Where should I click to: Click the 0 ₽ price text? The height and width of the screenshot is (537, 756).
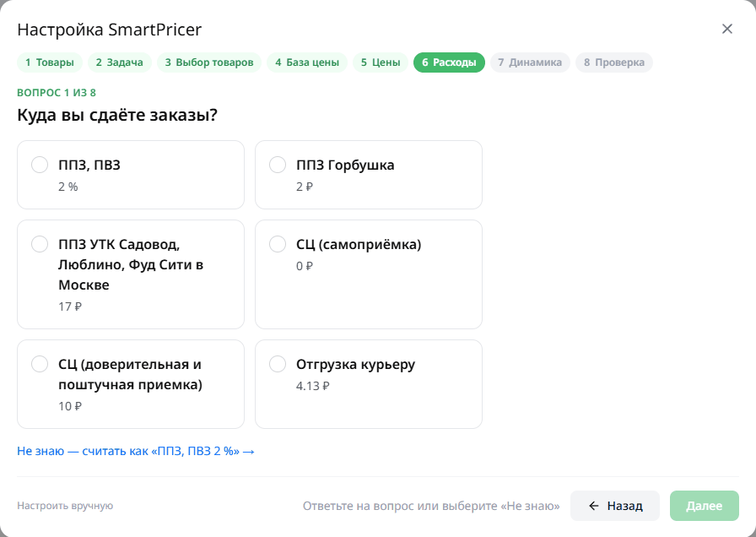[x=305, y=266]
